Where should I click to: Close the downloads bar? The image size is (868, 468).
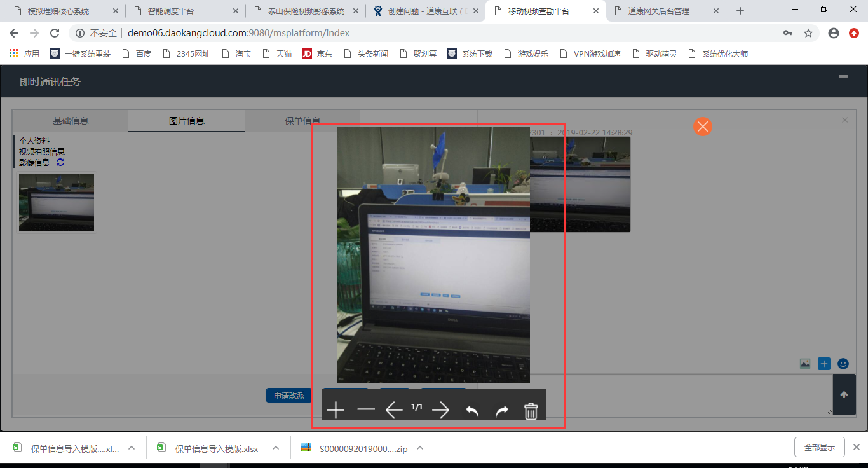pos(856,447)
